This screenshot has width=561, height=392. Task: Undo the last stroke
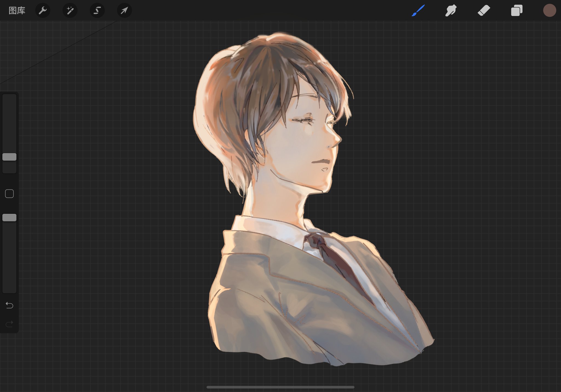(9, 305)
